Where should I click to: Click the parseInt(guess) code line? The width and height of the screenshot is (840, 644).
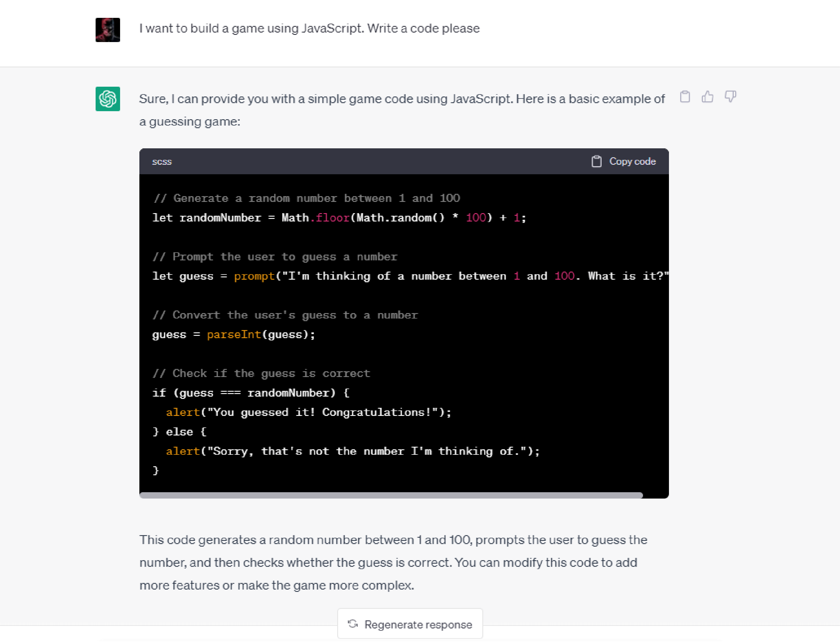point(233,335)
